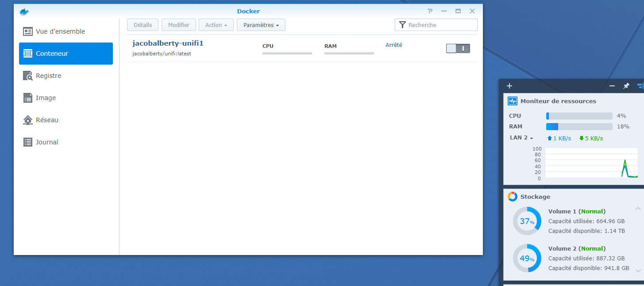Click the Moniteur de ressources icon
Viewport: 644px width, 286px height.
[x=513, y=101]
